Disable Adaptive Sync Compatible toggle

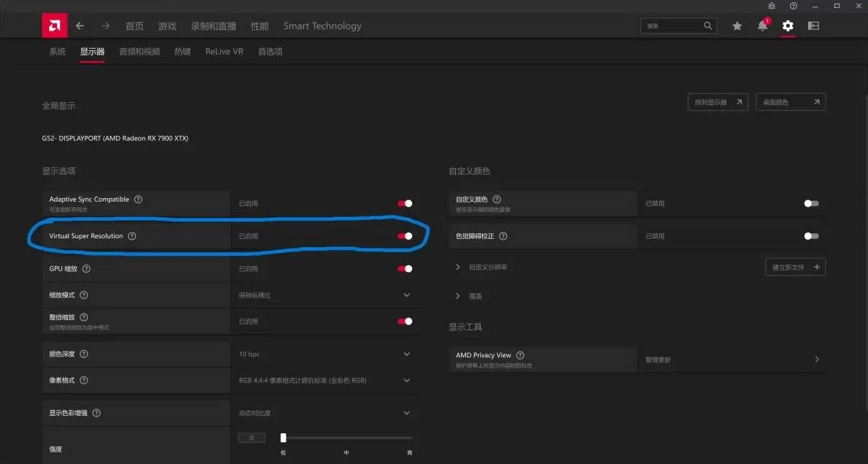(x=405, y=204)
